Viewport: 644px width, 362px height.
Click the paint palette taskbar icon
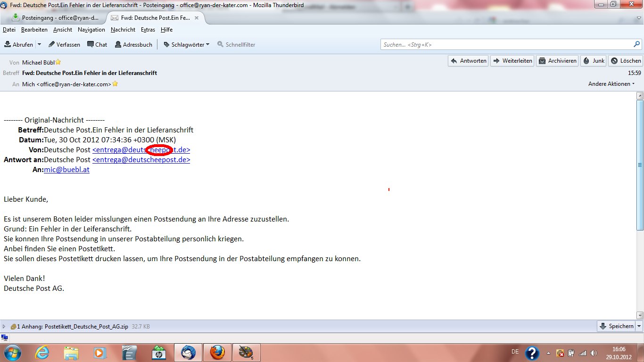tap(246, 352)
